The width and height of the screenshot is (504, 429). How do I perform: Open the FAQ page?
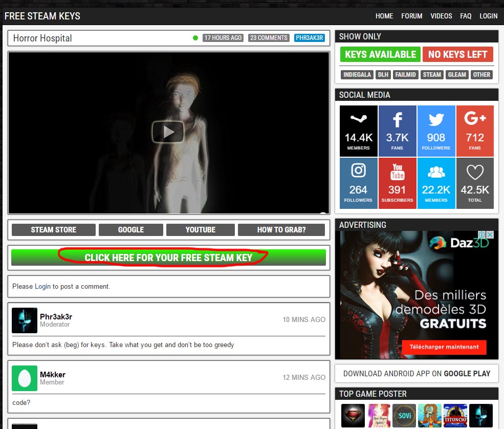(x=466, y=16)
